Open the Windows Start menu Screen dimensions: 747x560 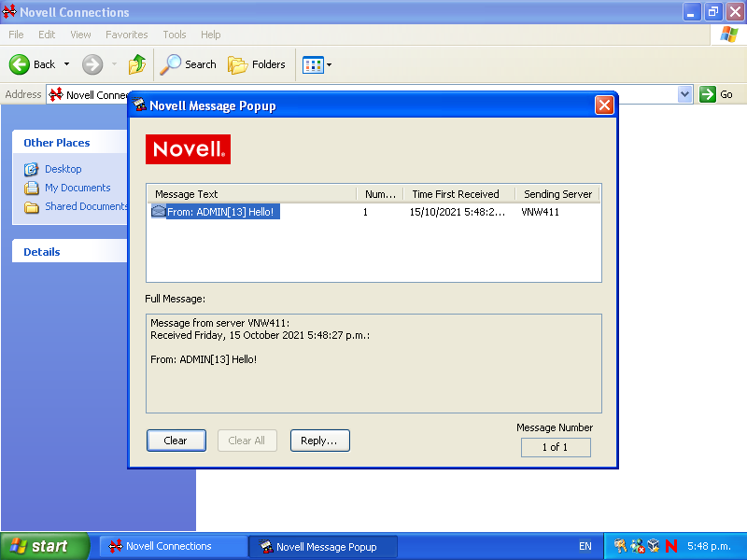pos(44,546)
